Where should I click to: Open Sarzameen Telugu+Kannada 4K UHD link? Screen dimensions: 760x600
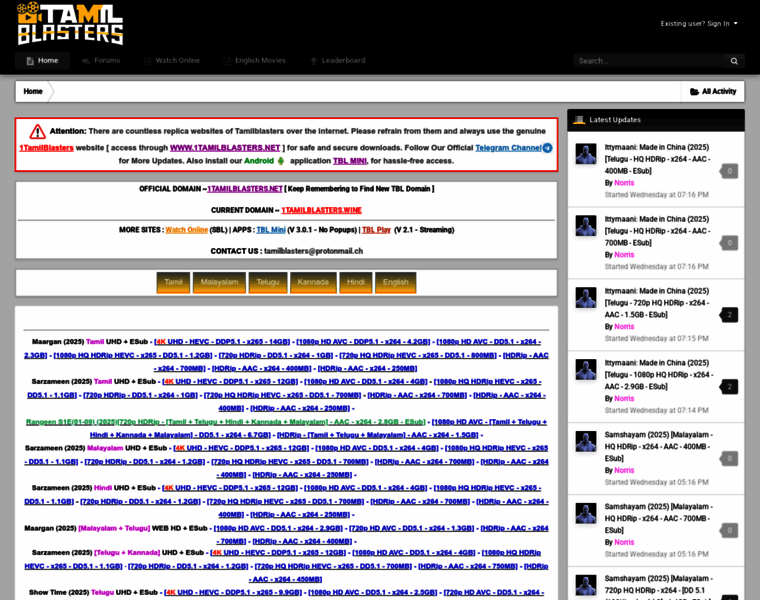[x=278, y=553]
